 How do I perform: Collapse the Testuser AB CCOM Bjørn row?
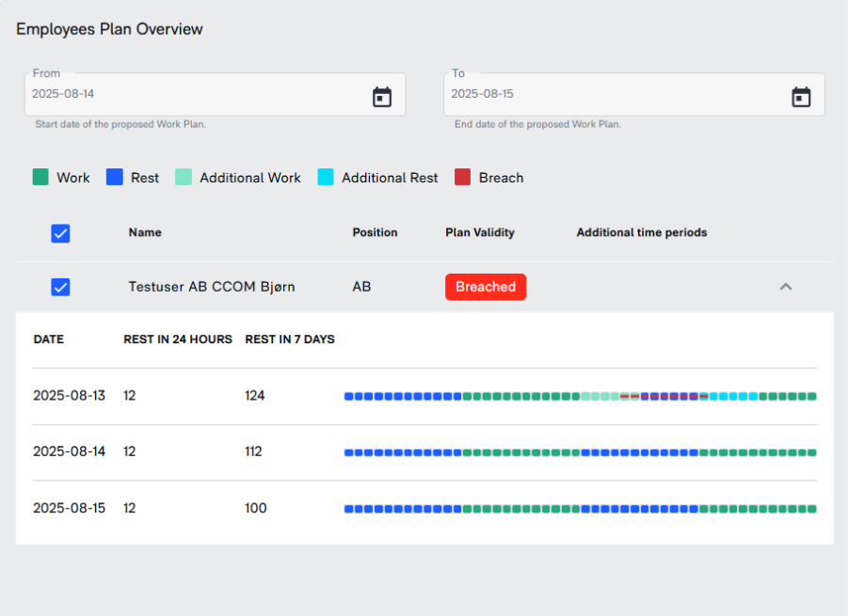click(785, 287)
